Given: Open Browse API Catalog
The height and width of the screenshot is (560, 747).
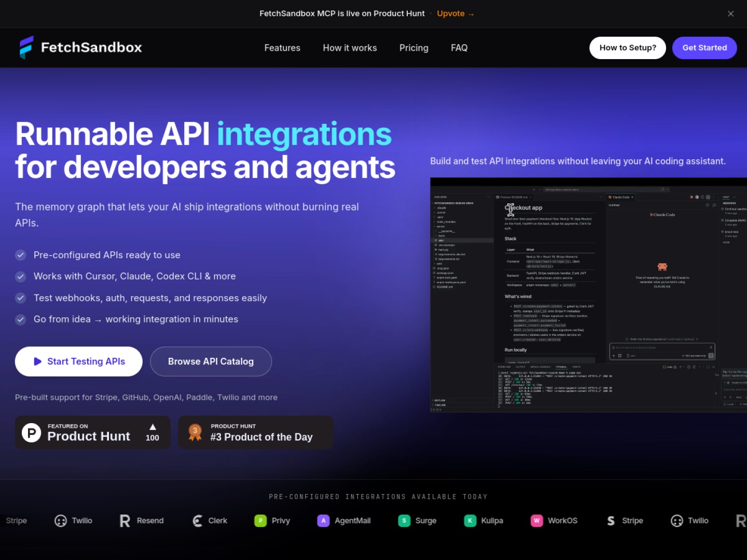Looking at the screenshot, I should pos(211,361).
